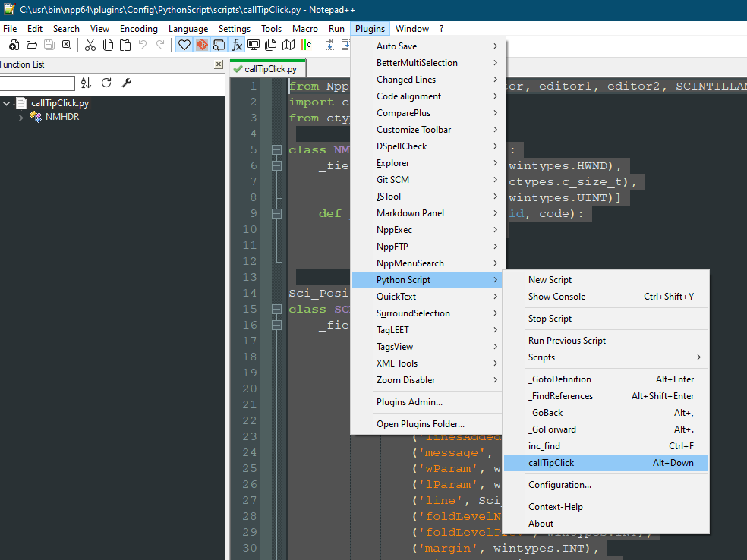Expand the ComparePlus submenu
Viewport: 747px width, 560px height.
[427, 113]
